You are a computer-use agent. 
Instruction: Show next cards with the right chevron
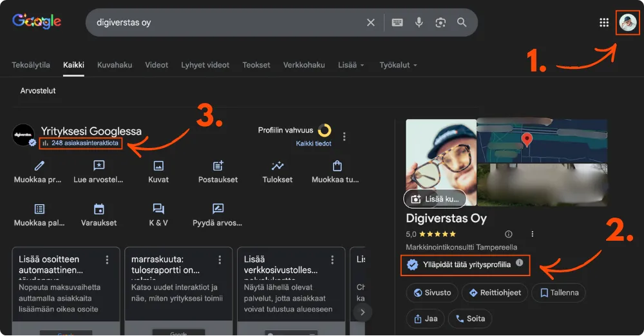coord(363,312)
